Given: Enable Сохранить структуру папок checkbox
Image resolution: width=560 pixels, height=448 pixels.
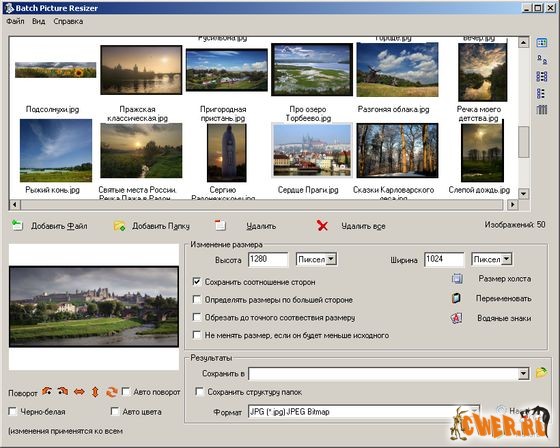Looking at the screenshot, I should coord(199,392).
